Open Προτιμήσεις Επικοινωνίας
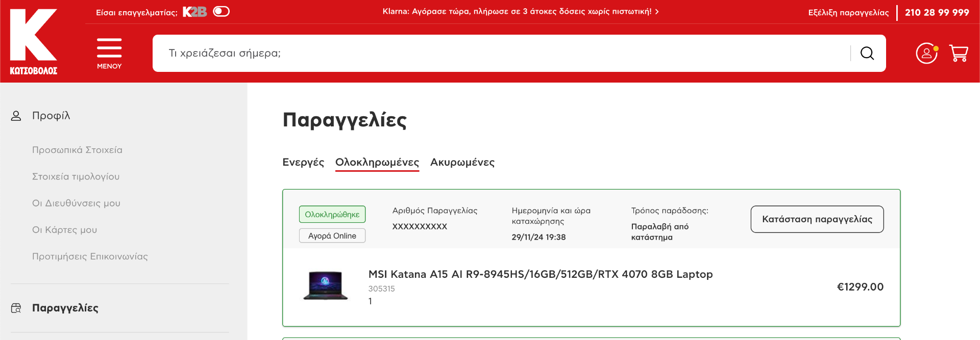 (90, 256)
